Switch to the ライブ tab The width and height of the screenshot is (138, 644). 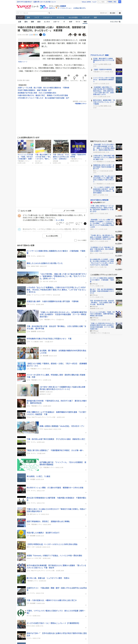coord(37,17)
